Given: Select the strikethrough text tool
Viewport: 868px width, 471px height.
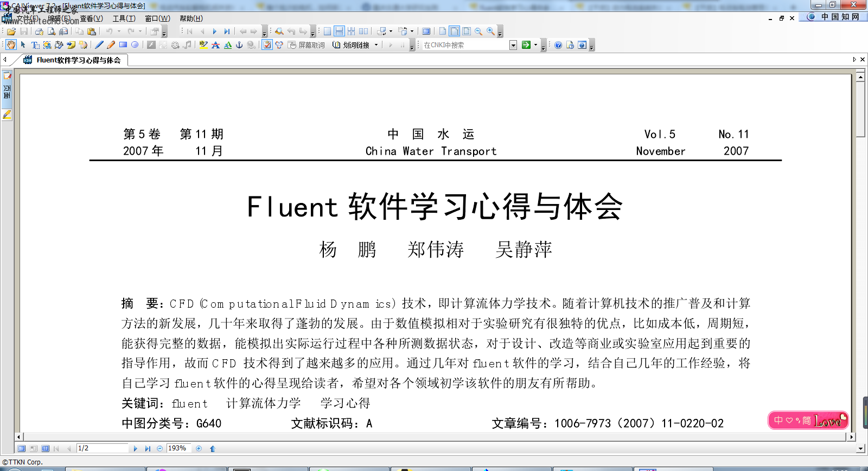Looking at the screenshot, I should 215,45.
